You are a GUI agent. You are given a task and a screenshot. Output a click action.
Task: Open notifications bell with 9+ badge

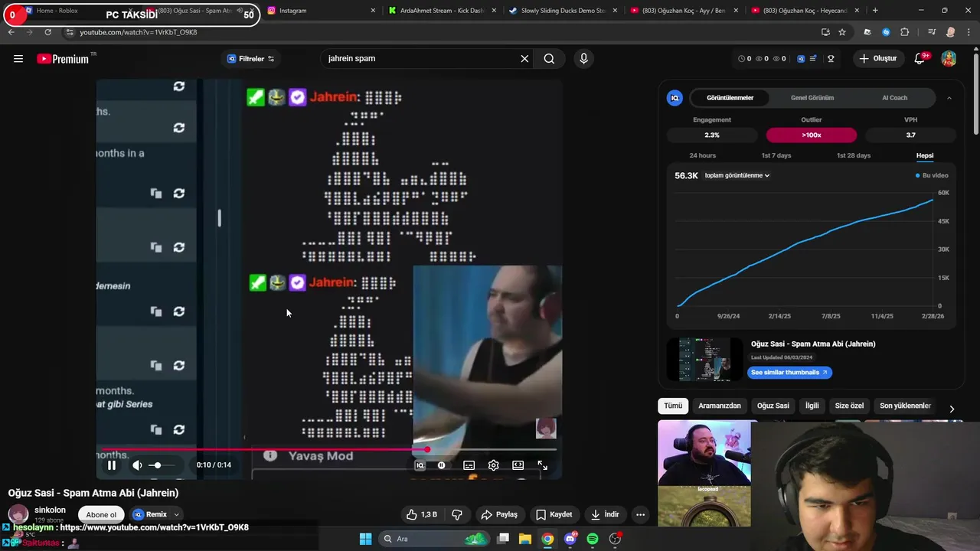[x=920, y=59]
